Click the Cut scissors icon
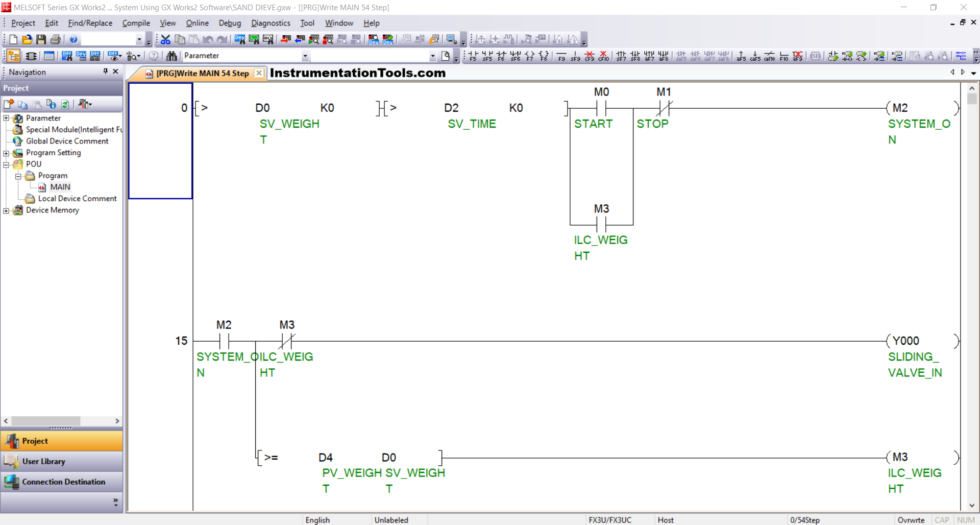The width and height of the screenshot is (980, 525). coord(165,39)
